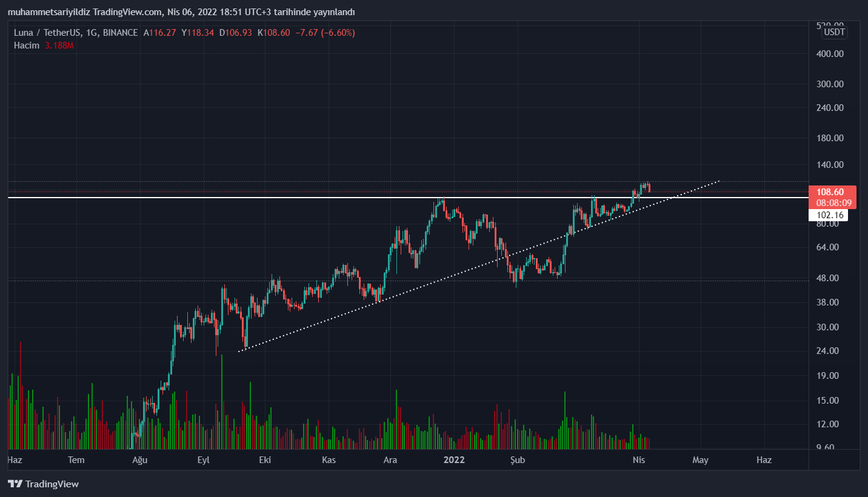Viewport: 868px width, 497px height.
Task: Click the Ağu month label on time axis
Action: pyautogui.click(x=140, y=460)
